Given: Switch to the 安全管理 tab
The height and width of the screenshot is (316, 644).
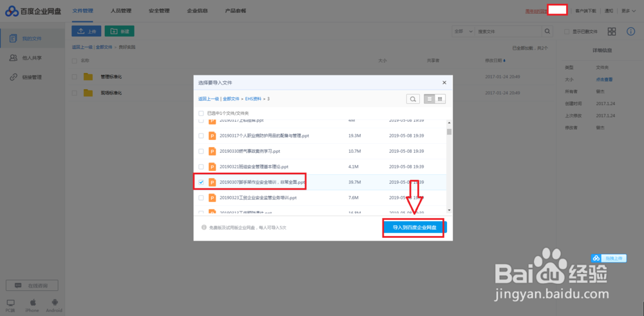Looking at the screenshot, I should coord(159,11).
